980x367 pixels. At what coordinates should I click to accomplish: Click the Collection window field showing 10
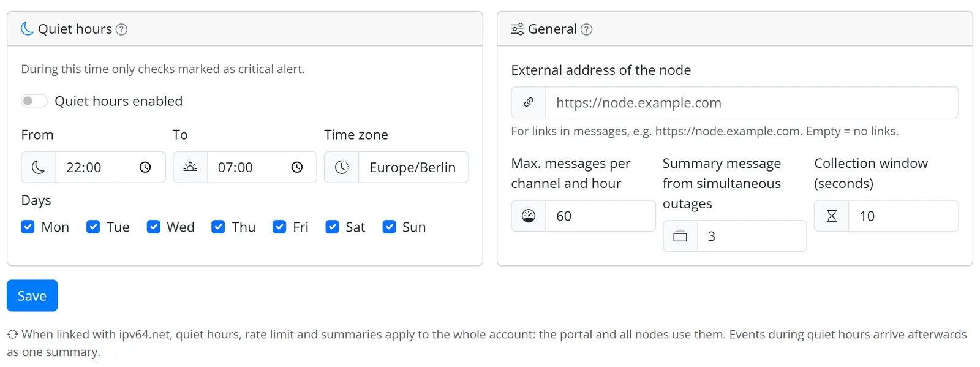click(x=903, y=216)
